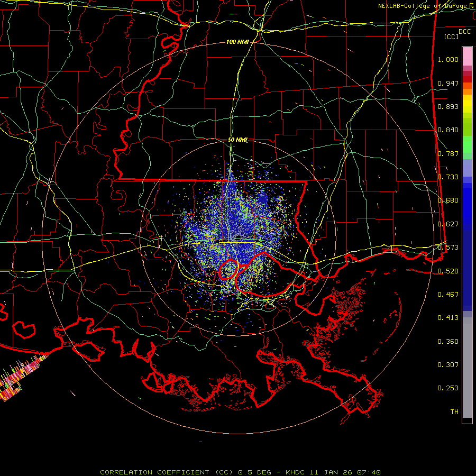The width and height of the screenshot is (476, 476).
Task: Click the 0.5 DEG elevation text
Action: click(x=254, y=472)
